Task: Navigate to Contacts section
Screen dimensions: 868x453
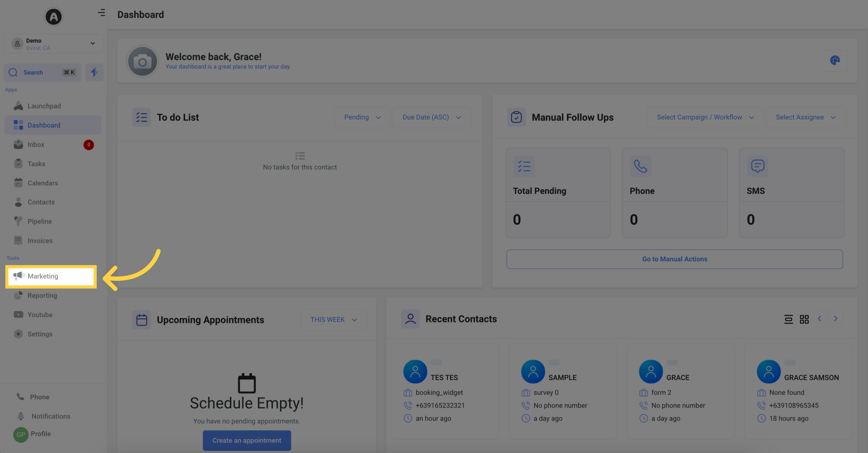Action: tap(41, 202)
